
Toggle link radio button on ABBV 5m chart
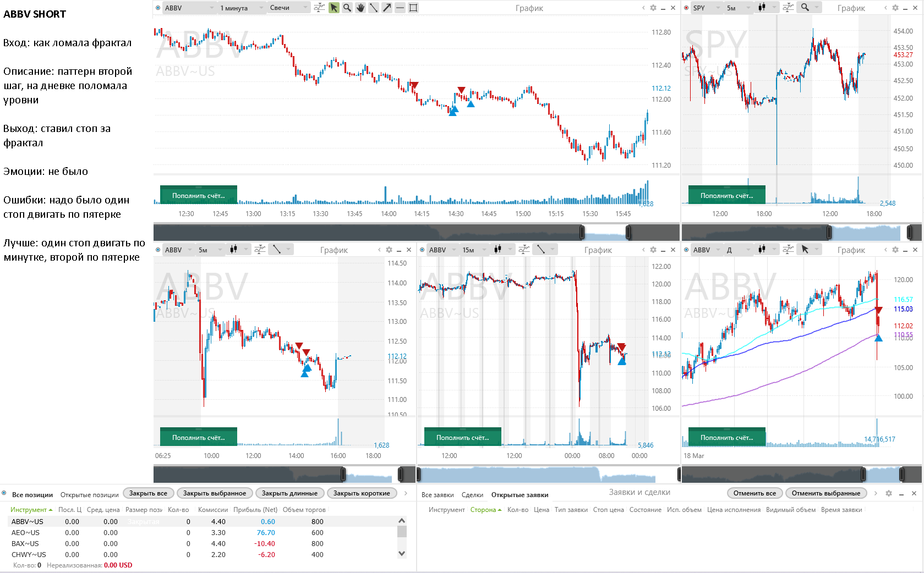coord(158,250)
